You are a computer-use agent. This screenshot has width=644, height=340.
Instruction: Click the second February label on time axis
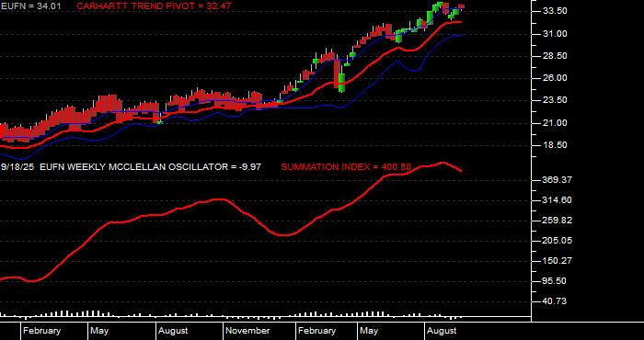(x=316, y=331)
